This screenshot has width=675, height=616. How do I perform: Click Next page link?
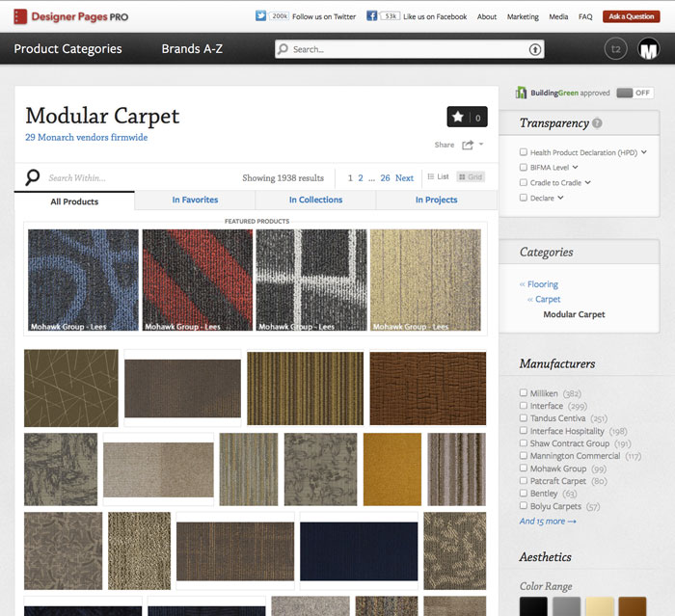404,177
